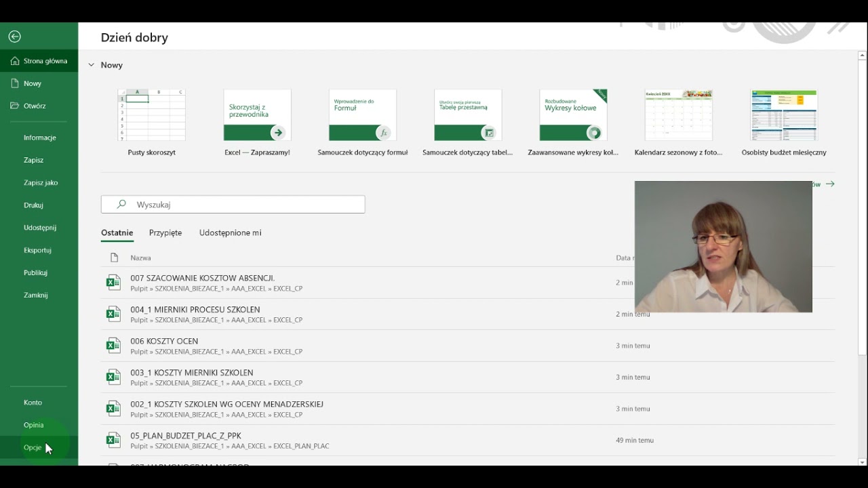
Task: Click the Strona główna home icon
Action: coord(15,61)
